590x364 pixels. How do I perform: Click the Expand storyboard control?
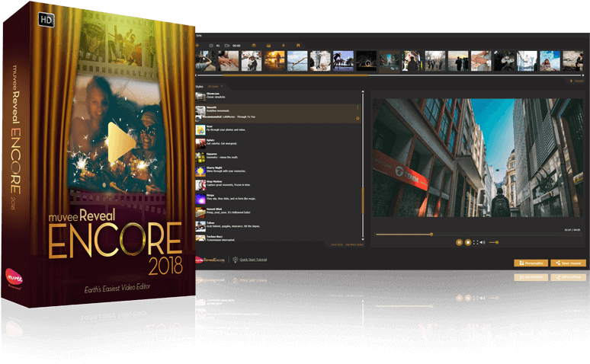coord(577,81)
